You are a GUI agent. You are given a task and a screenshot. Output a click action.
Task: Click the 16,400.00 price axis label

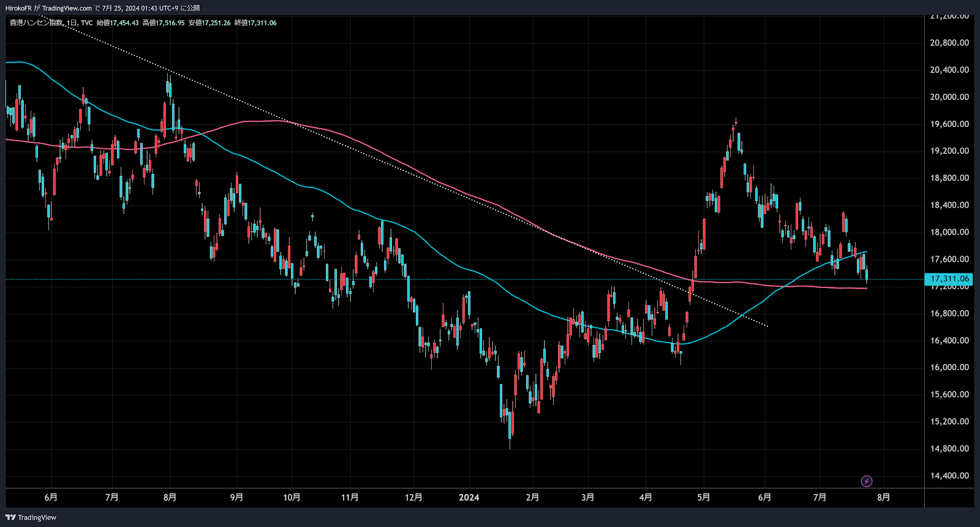click(949, 340)
